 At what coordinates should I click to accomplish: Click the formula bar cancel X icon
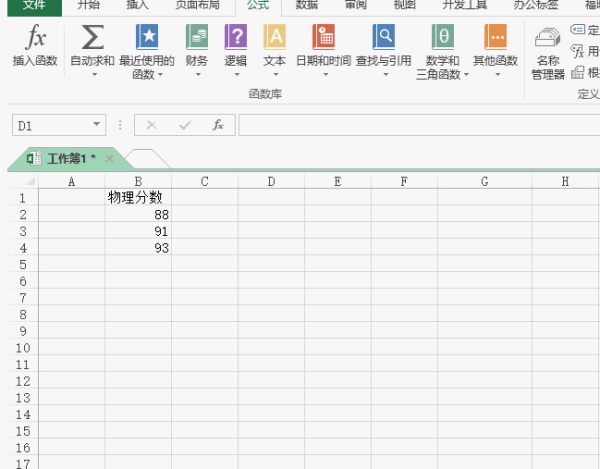pyautogui.click(x=152, y=125)
